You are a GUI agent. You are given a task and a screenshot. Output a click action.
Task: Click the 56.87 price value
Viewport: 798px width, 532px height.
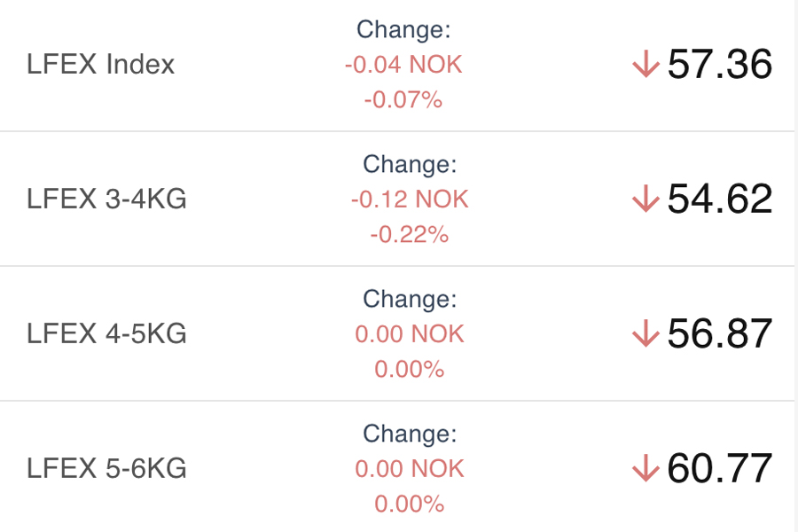tap(719, 334)
